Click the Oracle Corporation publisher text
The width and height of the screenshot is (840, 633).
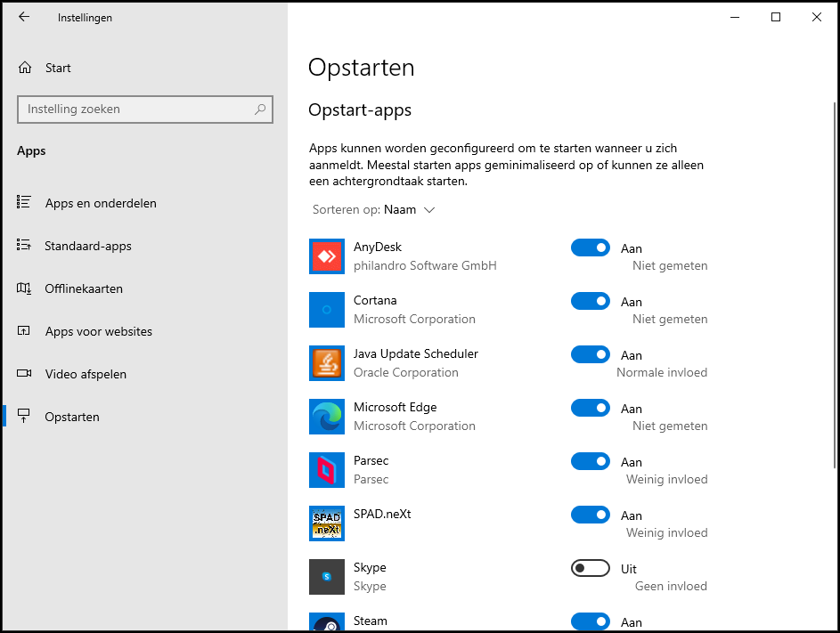pyautogui.click(x=405, y=372)
